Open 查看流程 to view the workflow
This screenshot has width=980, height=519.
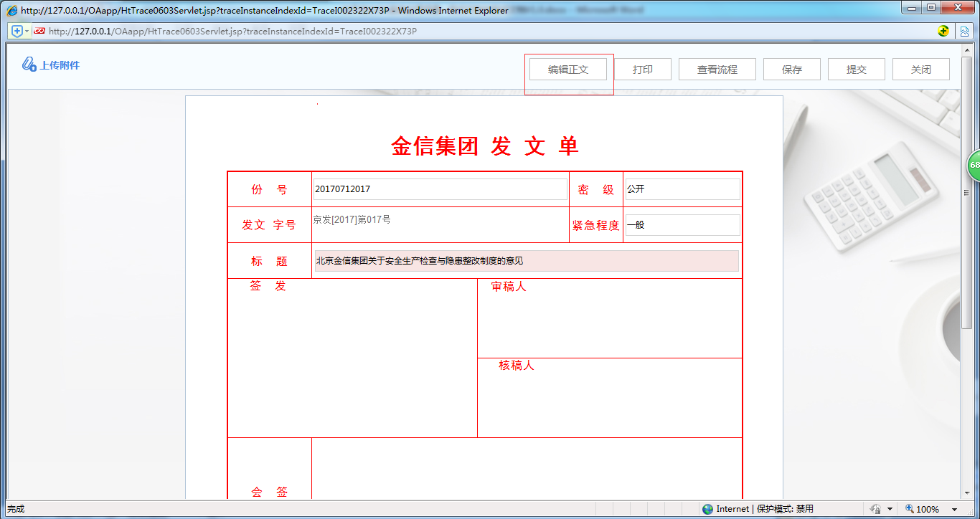(717, 70)
